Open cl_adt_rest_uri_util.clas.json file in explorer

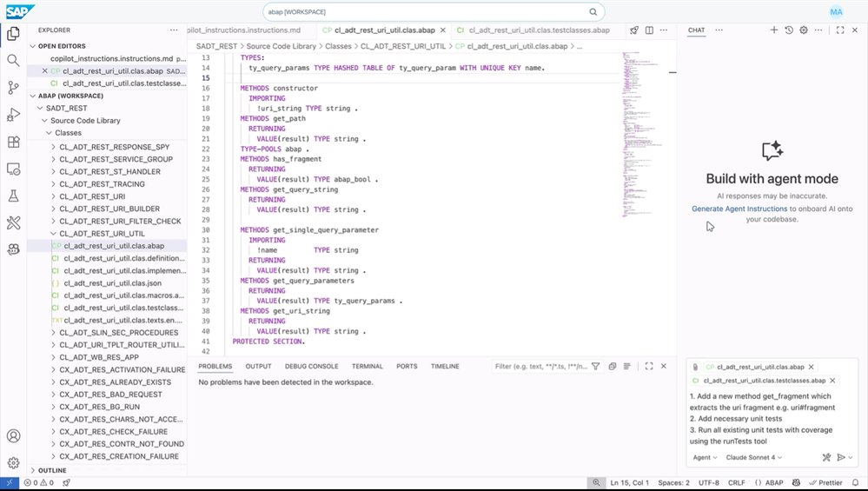(x=112, y=283)
